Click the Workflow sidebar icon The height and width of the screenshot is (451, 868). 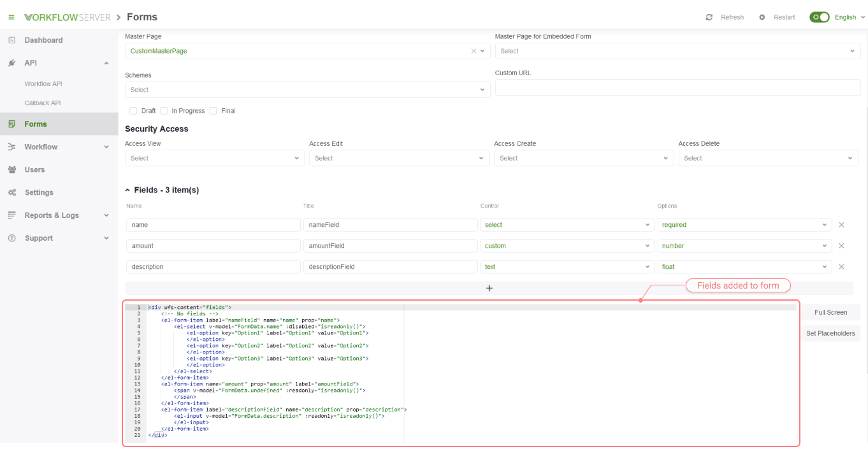coord(11,147)
